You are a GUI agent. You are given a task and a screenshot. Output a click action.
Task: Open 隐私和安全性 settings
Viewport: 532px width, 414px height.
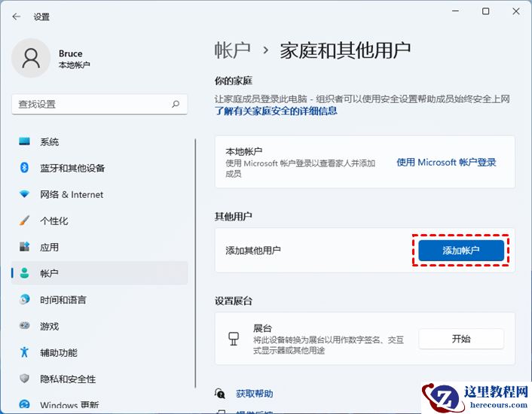pos(99,379)
